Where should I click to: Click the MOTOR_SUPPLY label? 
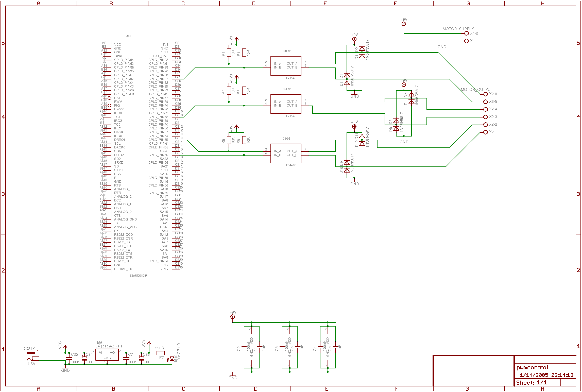(458, 29)
